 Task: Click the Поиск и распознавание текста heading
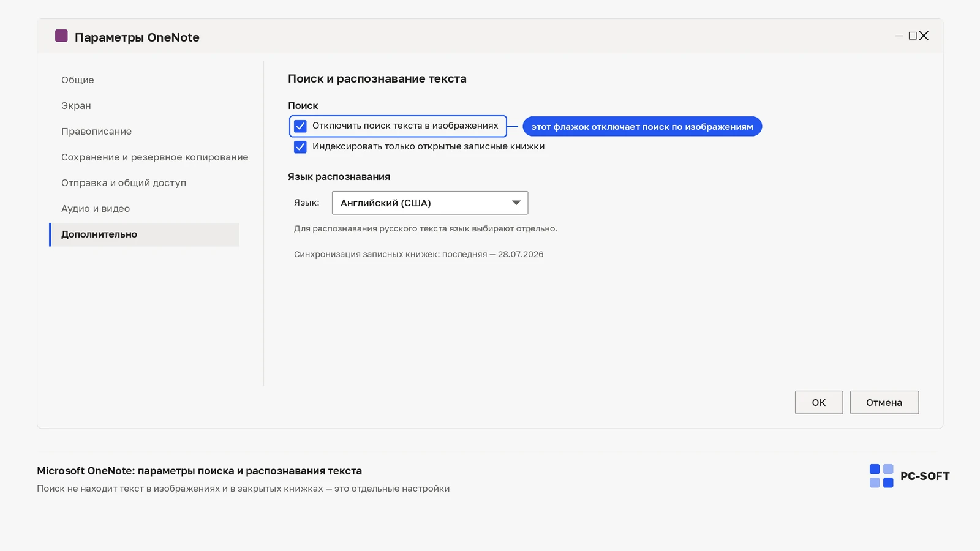(377, 79)
